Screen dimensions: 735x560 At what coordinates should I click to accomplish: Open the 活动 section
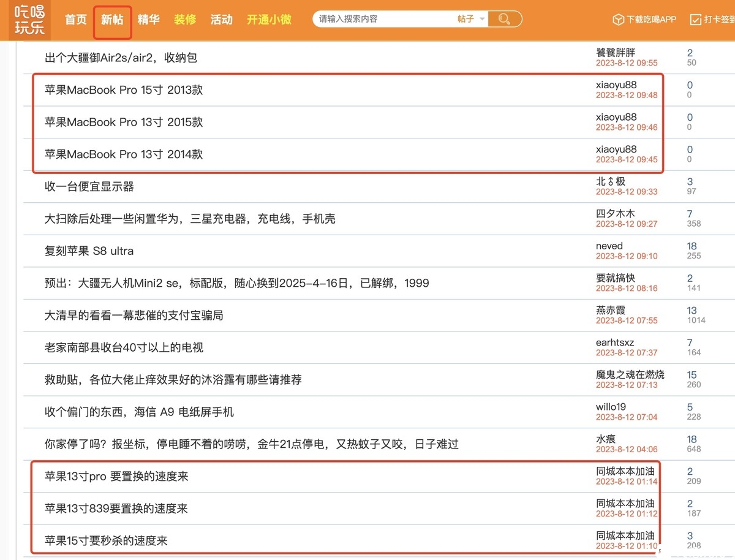point(221,19)
